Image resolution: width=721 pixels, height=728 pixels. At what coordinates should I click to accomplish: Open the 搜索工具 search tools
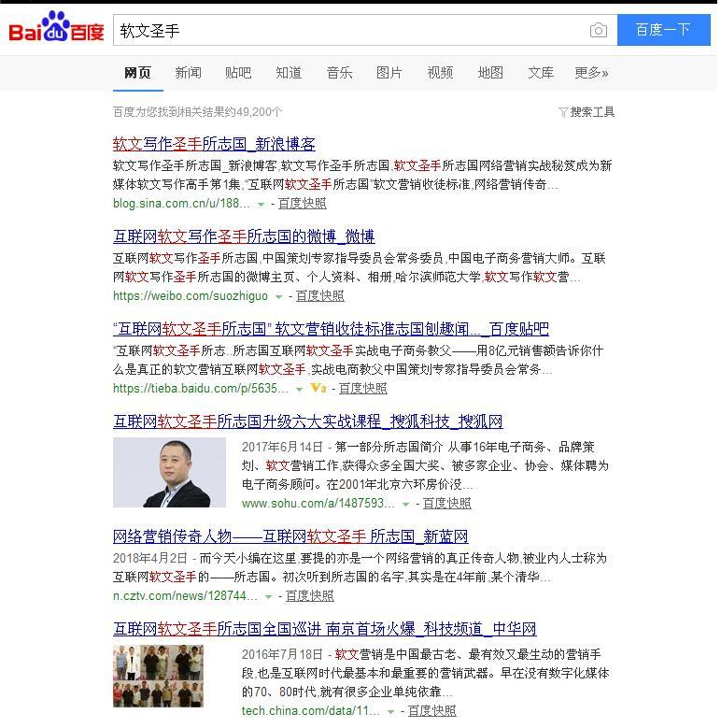[x=587, y=112]
